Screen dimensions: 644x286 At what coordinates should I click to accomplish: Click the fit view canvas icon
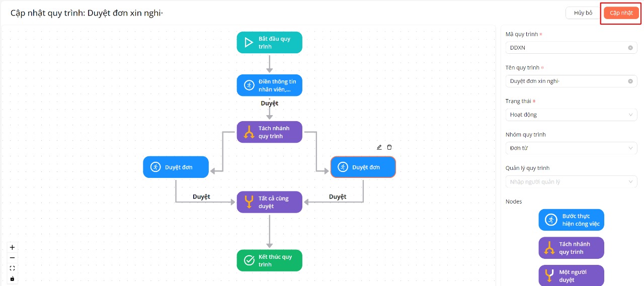pyautogui.click(x=13, y=268)
